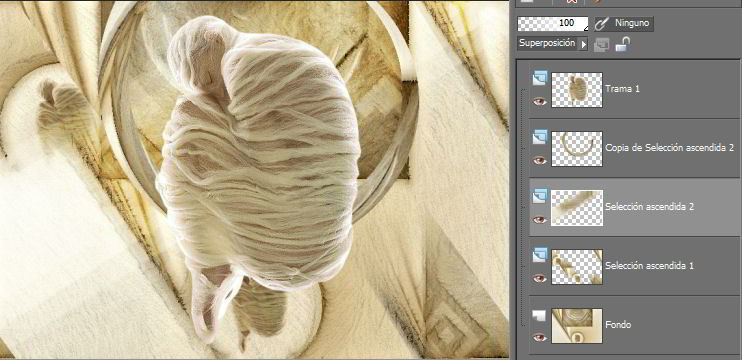Image resolution: width=742 pixels, height=360 pixels.
Task: Open the Ninguno layer link set button
Action: pos(624,23)
